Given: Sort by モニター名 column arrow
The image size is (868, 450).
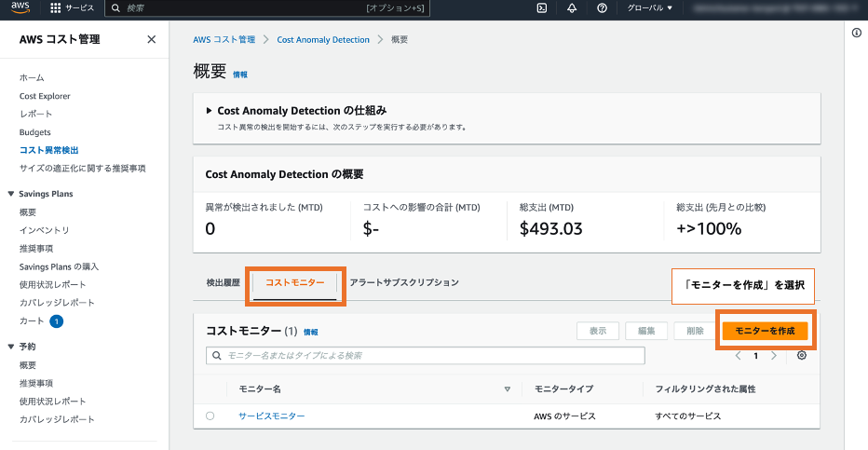Looking at the screenshot, I should [x=507, y=389].
